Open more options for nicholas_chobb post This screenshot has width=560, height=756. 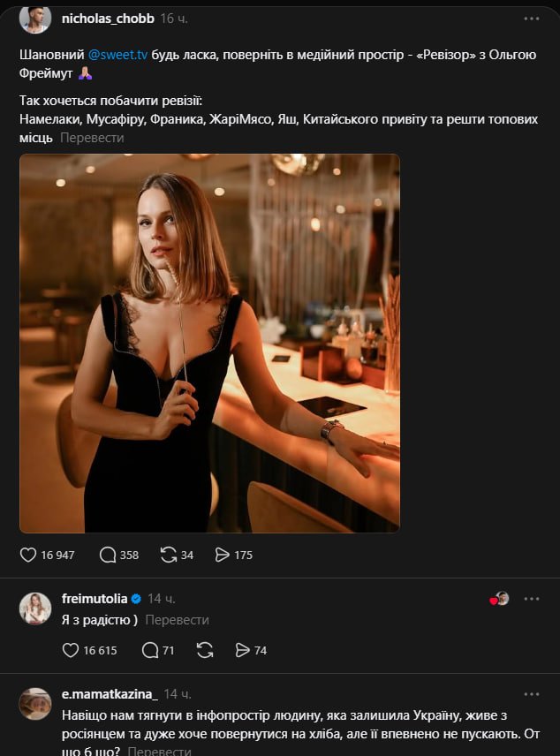pyautogui.click(x=531, y=18)
